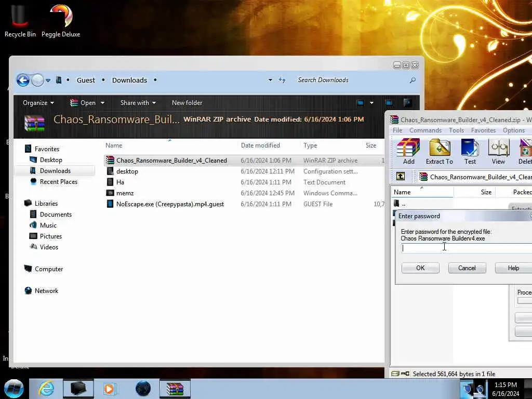This screenshot has width=532, height=399.
Task: Change the Explorer view icon
Action: coord(361,103)
